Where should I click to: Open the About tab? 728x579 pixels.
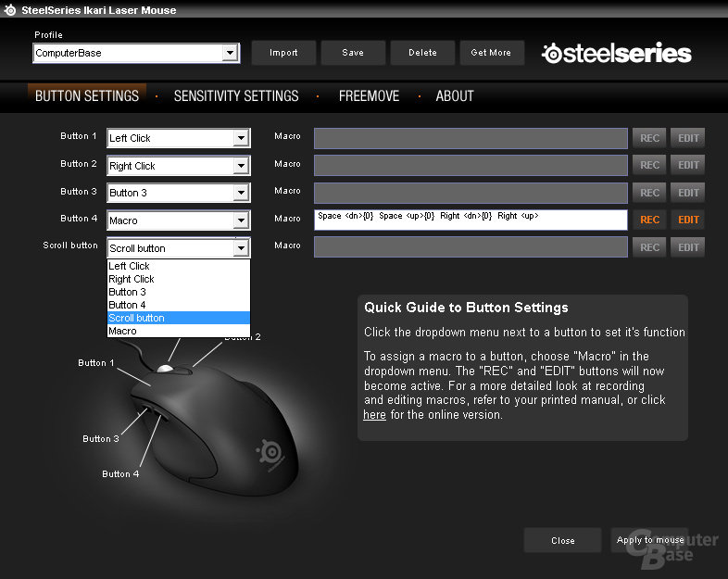455,96
